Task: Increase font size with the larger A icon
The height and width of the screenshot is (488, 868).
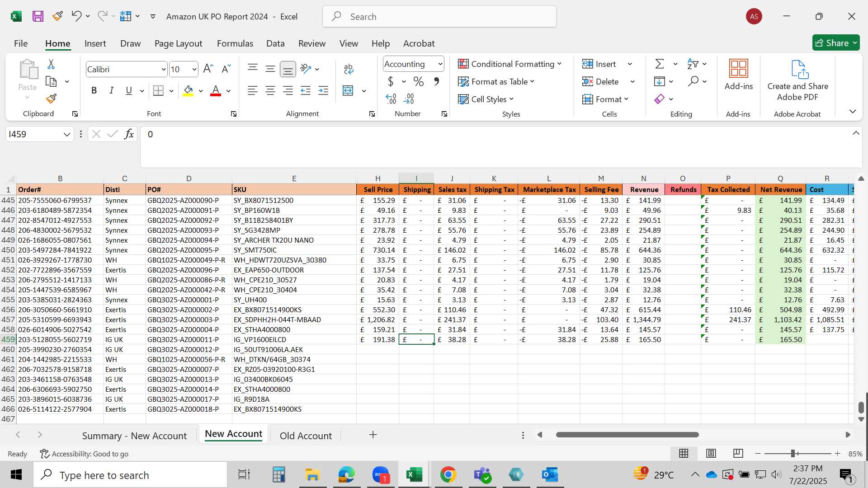Action: (x=208, y=69)
